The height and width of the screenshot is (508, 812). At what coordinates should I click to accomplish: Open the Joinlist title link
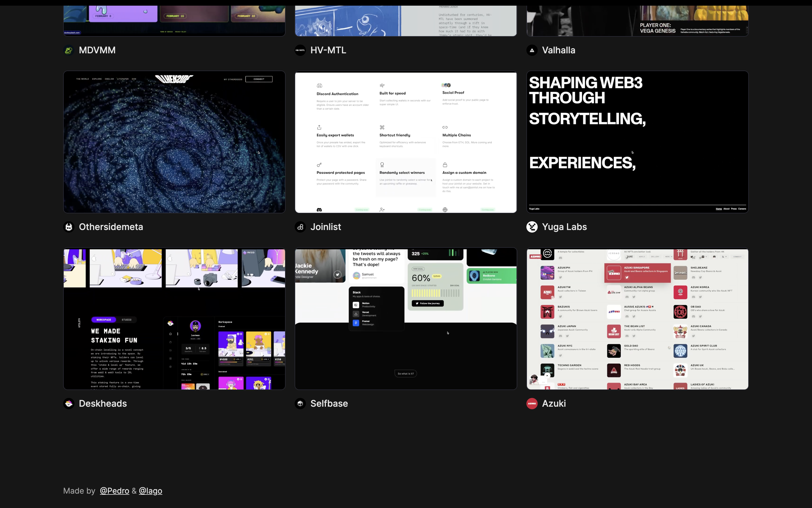(x=325, y=227)
